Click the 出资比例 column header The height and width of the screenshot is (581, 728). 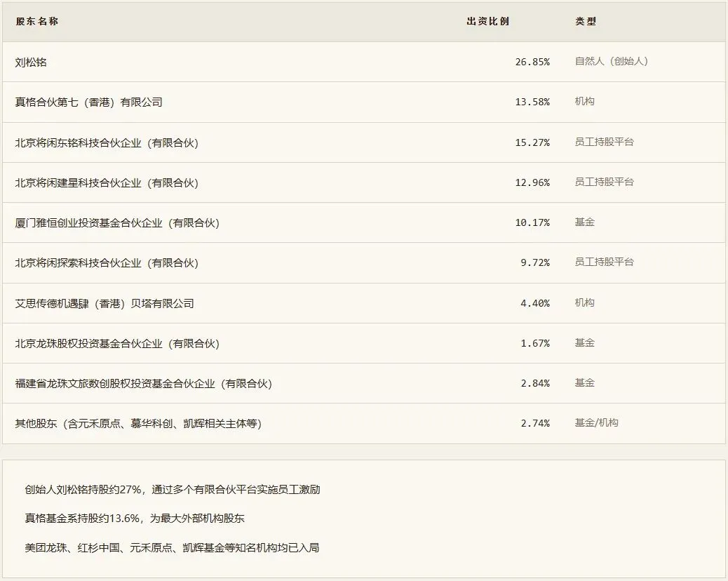488,21
